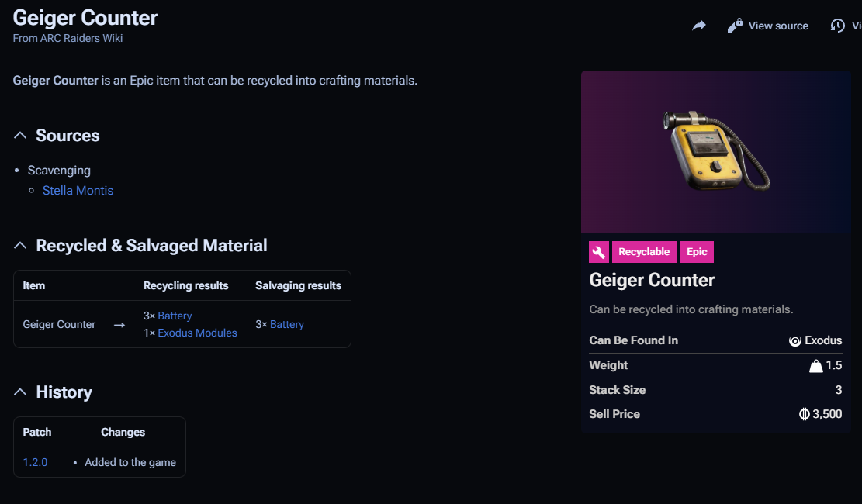This screenshot has height=504, width=862.
Task: Collapse the History section
Action: coord(21,392)
